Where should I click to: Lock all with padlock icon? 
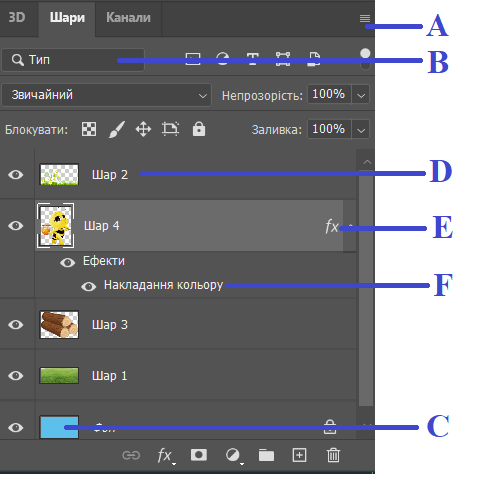(199, 129)
